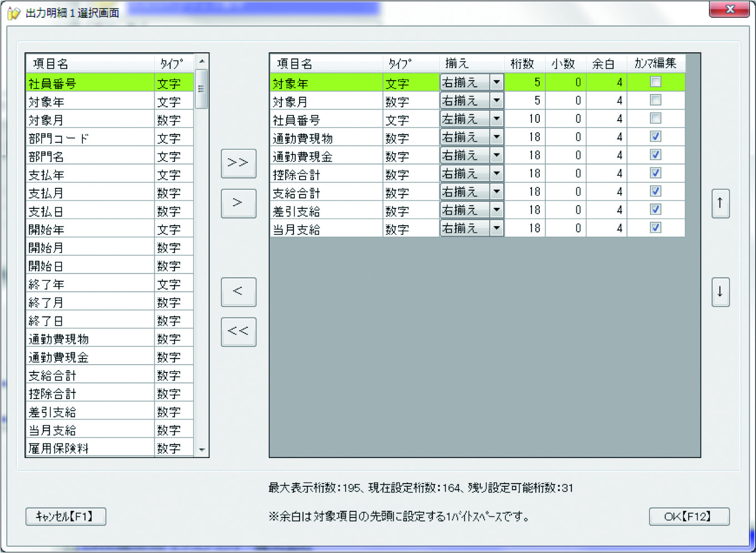Expand alignment dropdown for 対象年 row
Viewport: 756px width, 553px height.
(496, 82)
